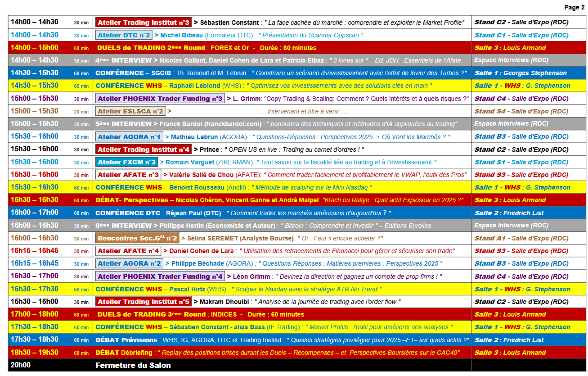Select "DUELS de TRADING 2ème Round" title
Image resolution: width=588 pixels, height=376 pixels.
[150, 48]
